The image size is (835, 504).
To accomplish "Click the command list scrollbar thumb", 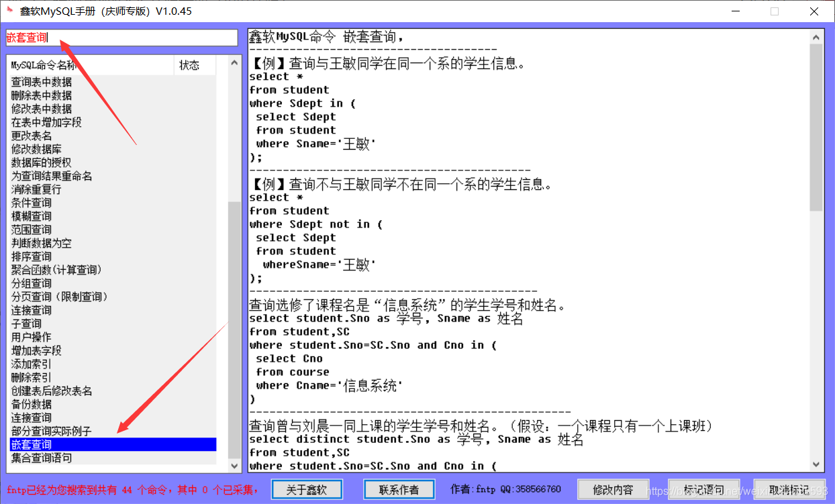I will pyautogui.click(x=234, y=329).
